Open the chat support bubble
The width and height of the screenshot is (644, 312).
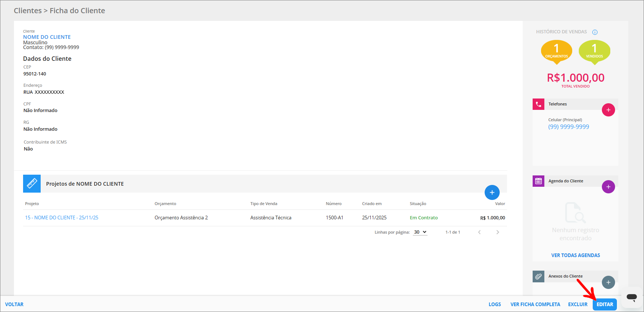coord(632,297)
